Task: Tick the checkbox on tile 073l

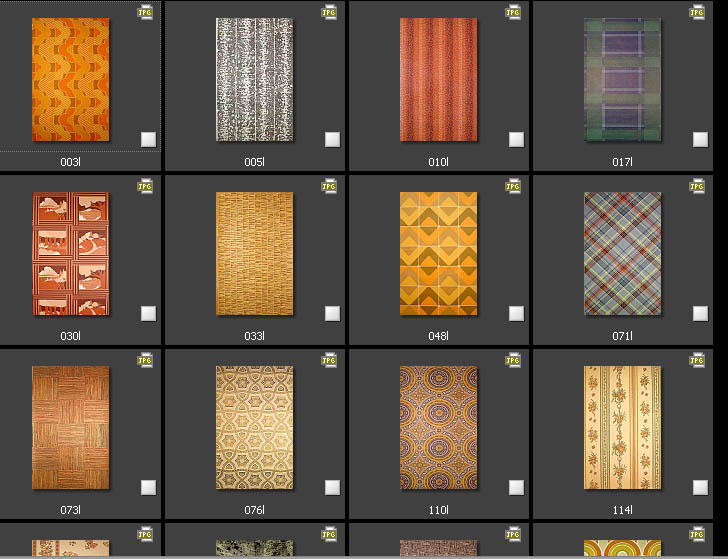Action: tap(149, 488)
